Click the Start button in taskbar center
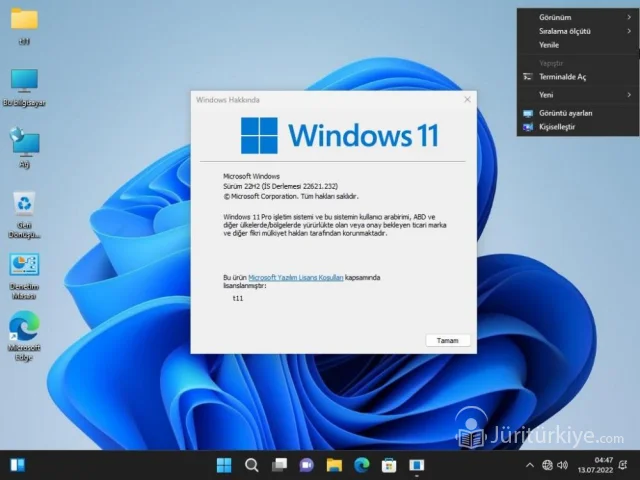 pos(224,465)
